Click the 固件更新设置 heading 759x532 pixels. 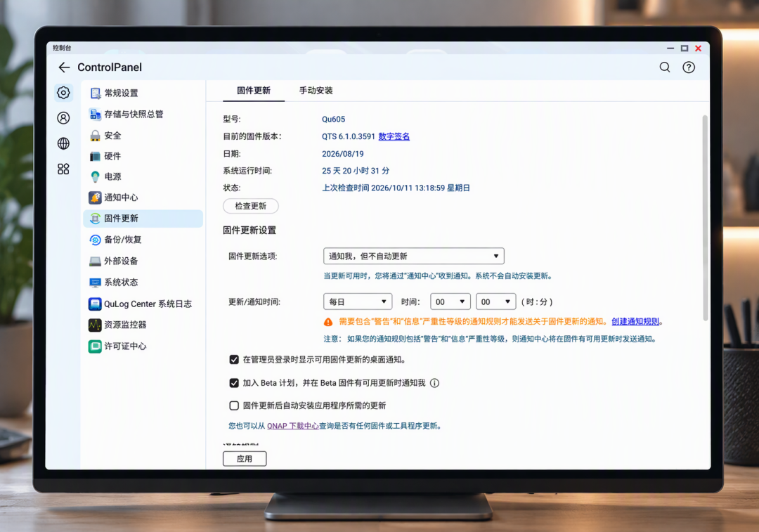(x=249, y=231)
